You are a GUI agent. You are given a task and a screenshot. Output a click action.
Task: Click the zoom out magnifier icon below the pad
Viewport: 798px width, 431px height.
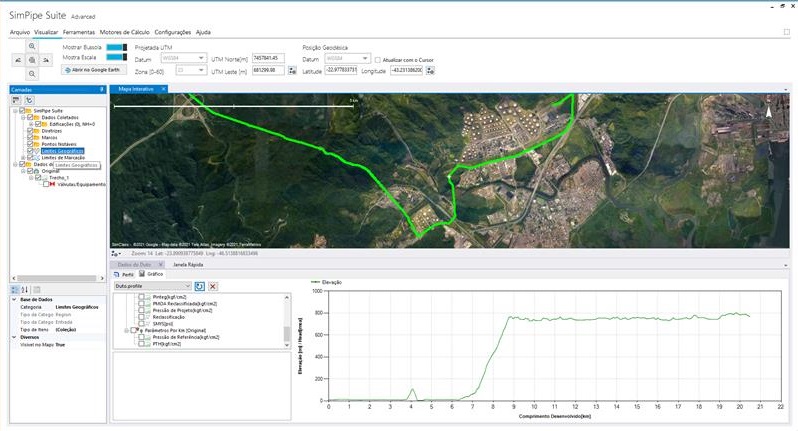(32, 74)
